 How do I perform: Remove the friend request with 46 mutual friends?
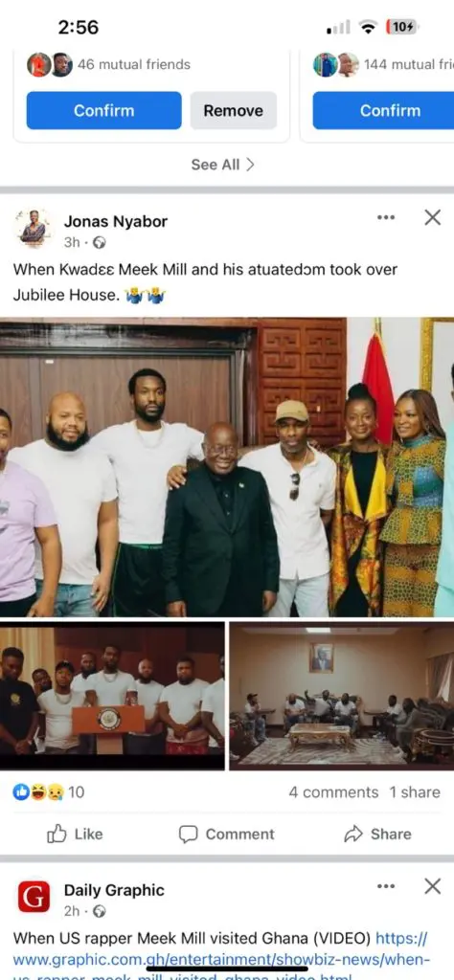pos(234,111)
